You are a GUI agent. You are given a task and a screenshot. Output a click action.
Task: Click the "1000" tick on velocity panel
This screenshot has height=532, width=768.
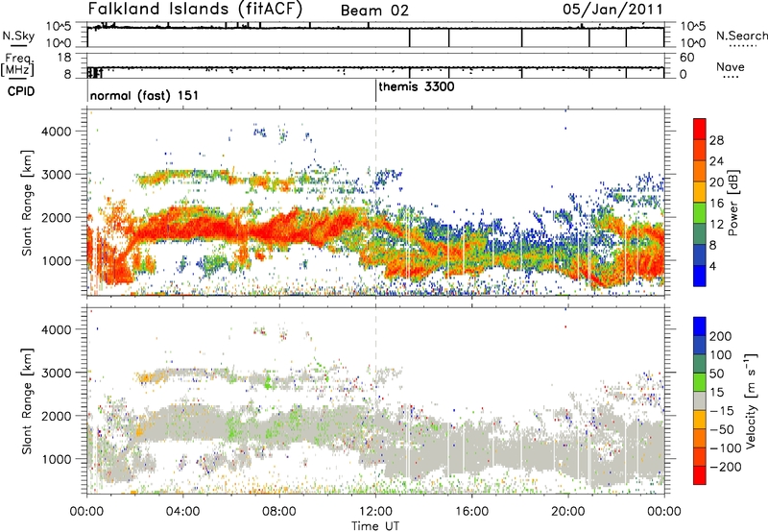57,459
